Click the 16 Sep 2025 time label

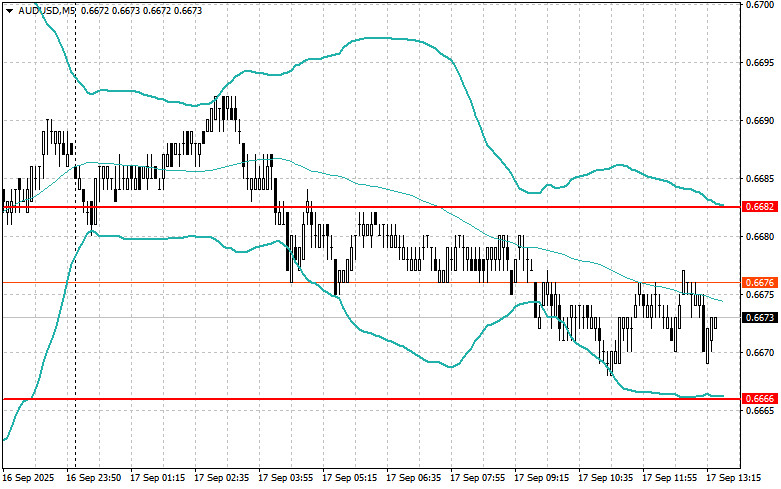29,478
